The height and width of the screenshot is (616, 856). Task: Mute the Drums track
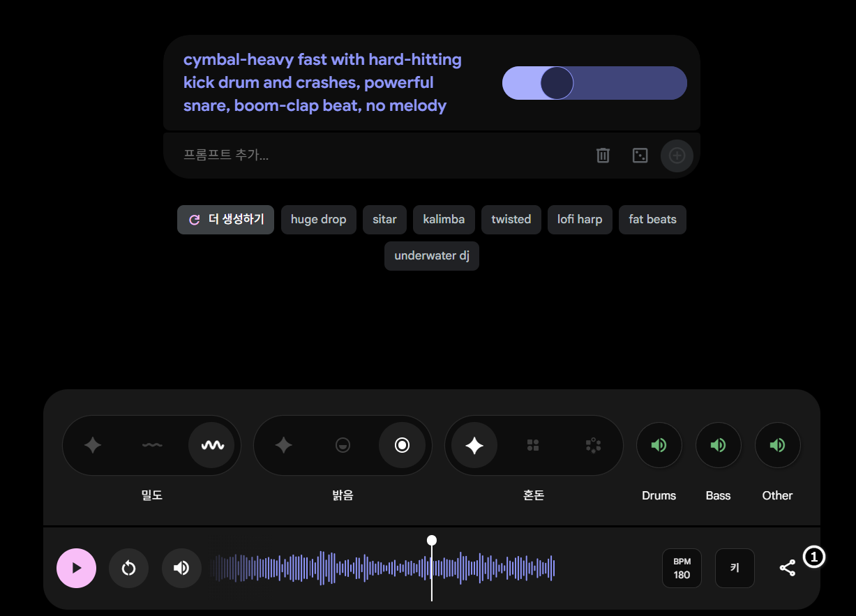659,445
